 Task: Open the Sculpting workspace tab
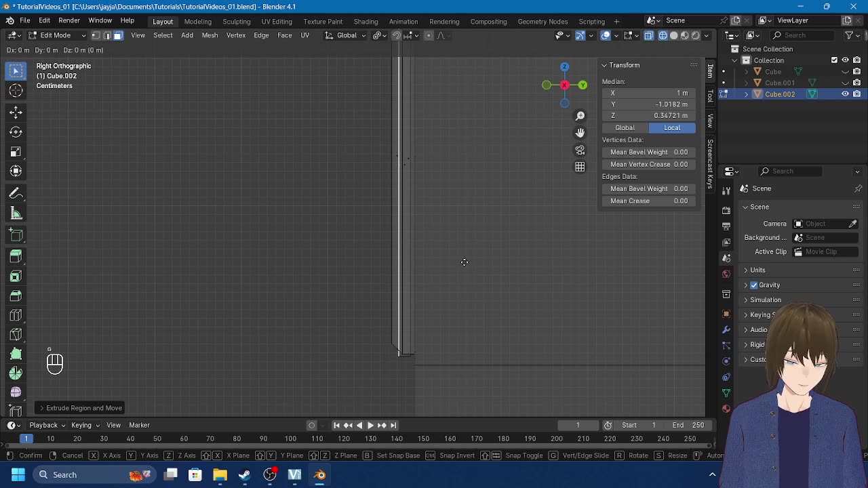(x=236, y=22)
